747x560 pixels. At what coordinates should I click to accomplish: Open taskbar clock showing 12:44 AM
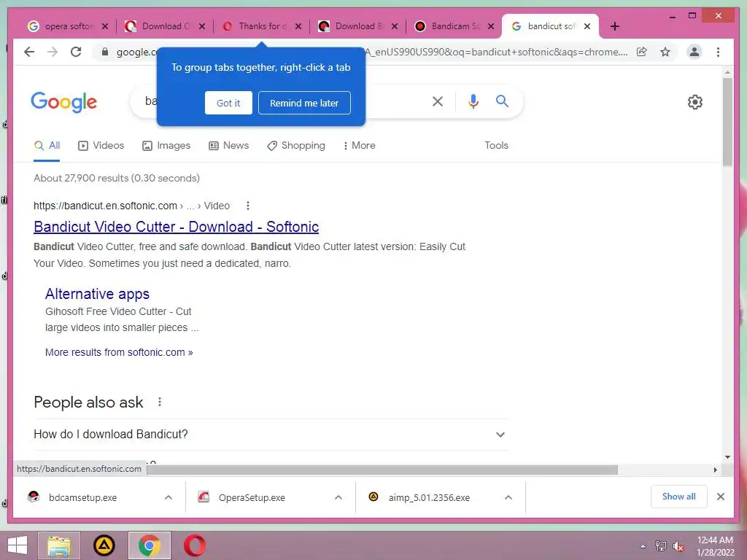(715, 546)
